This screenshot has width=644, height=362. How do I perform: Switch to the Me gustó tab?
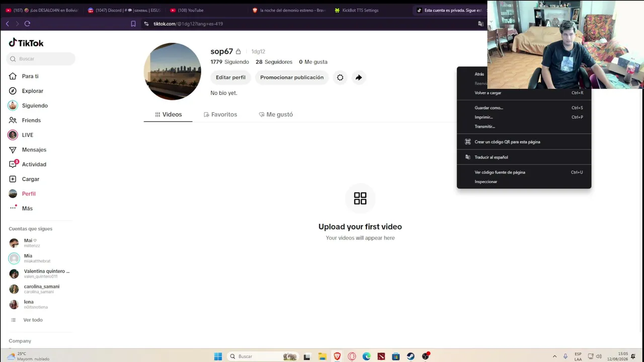pos(276,115)
